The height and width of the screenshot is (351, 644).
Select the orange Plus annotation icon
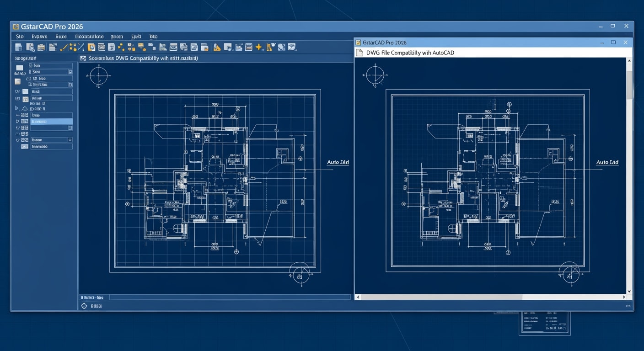260,46
